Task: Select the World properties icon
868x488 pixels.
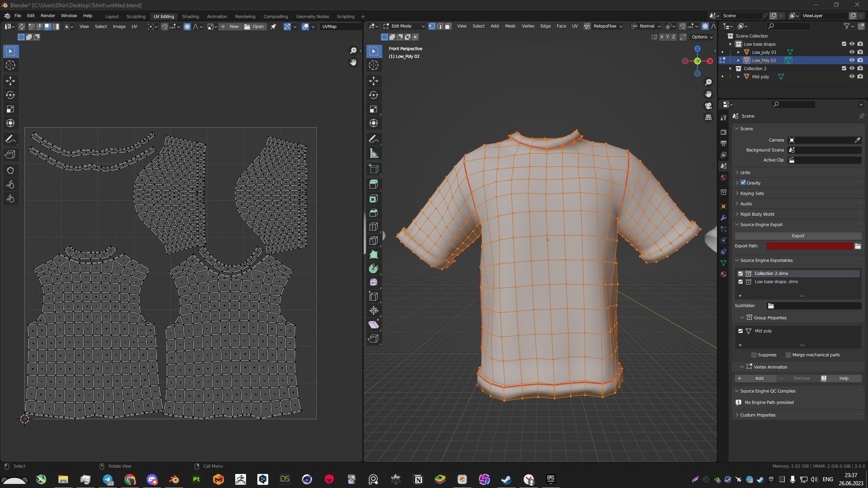Action: [x=723, y=177]
